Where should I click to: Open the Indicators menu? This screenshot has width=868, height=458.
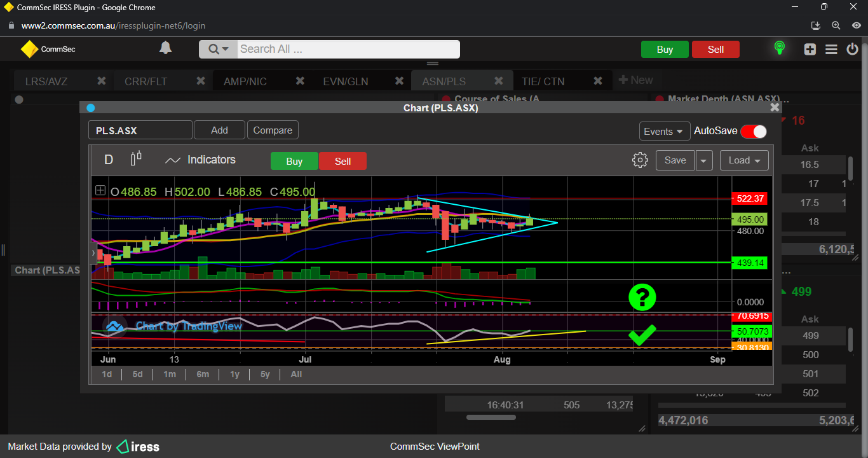point(200,160)
